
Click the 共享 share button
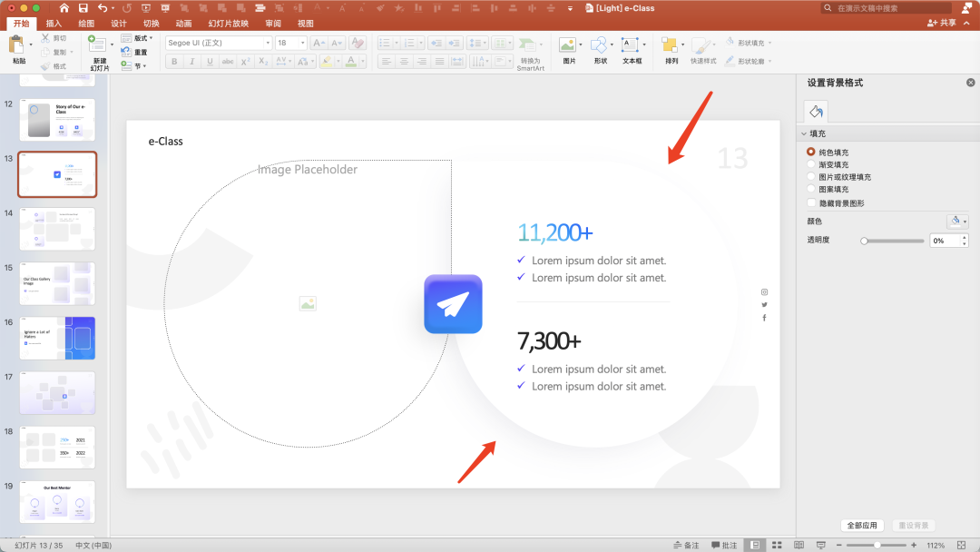point(941,23)
